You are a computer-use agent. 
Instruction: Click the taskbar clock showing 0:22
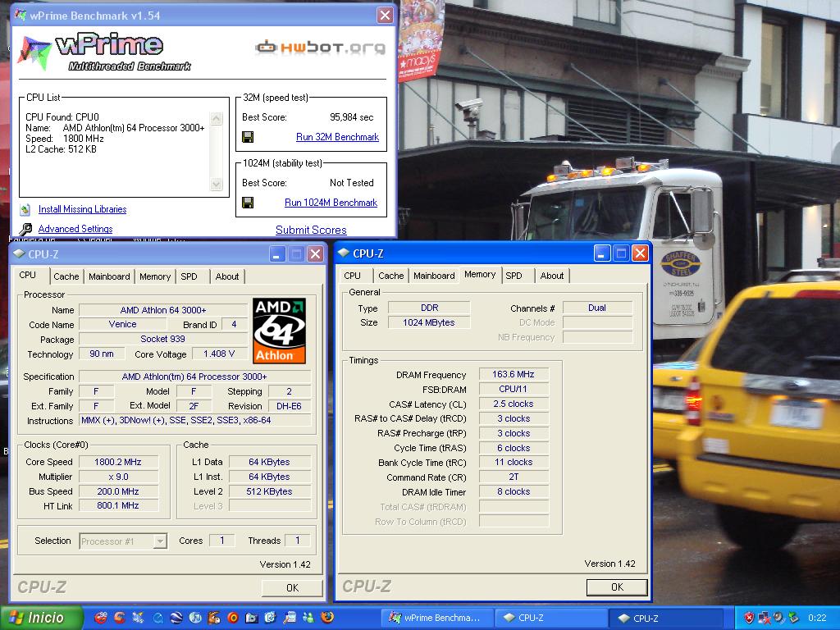click(816, 618)
